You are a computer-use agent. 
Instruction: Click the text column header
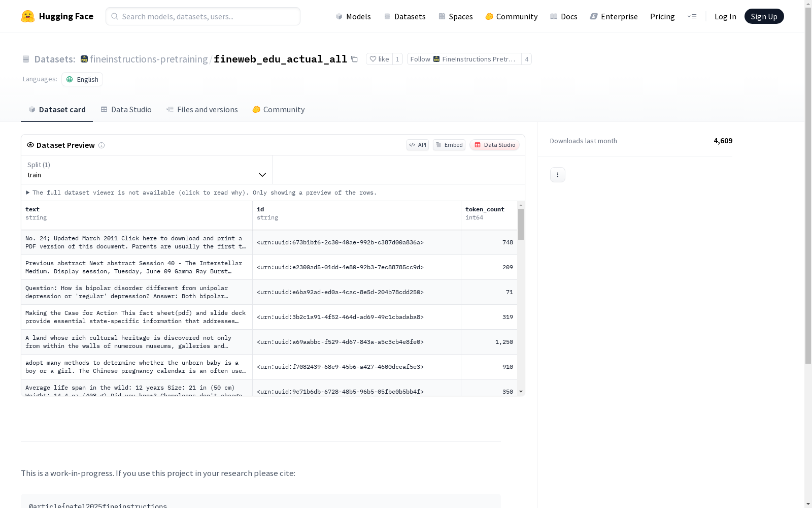[137, 215]
